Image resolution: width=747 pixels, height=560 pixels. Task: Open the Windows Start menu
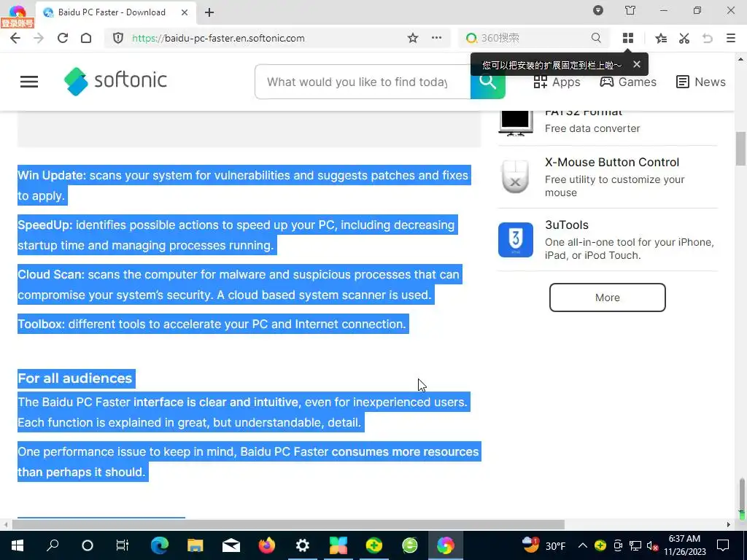18,545
